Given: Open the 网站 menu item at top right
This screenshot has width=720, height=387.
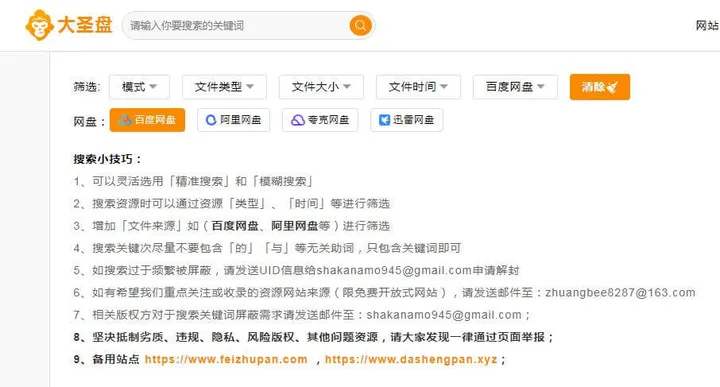Looking at the screenshot, I should point(708,25).
